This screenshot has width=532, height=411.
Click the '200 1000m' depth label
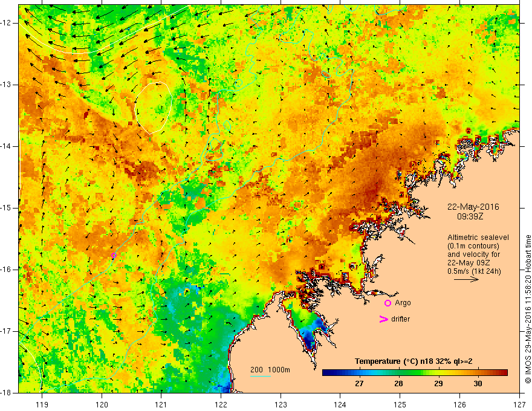tap(270, 370)
